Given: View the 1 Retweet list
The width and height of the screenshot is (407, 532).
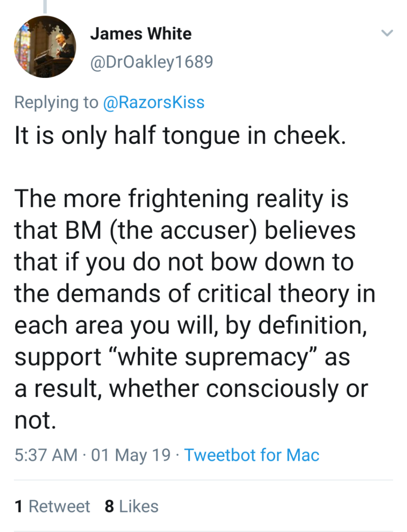Looking at the screenshot, I should 52,506.
